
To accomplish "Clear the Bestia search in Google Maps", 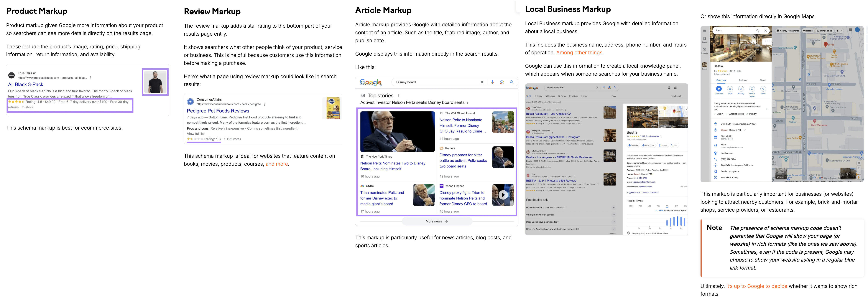I will (x=766, y=31).
